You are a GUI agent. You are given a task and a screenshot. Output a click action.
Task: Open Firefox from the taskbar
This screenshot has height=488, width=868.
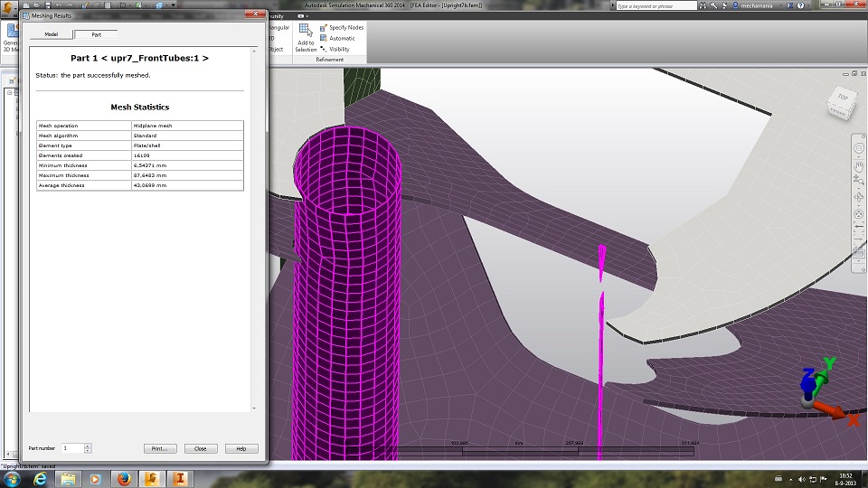124,478
